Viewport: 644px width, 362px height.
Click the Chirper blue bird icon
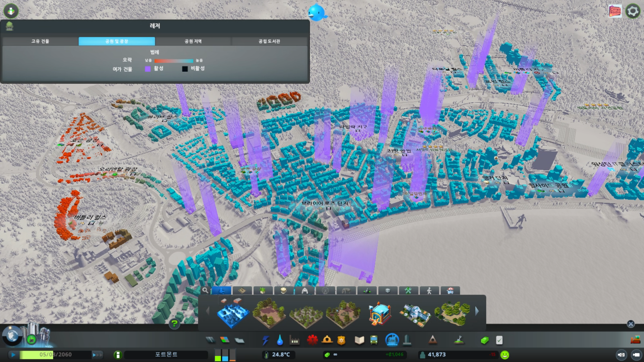tap(316, 13)
